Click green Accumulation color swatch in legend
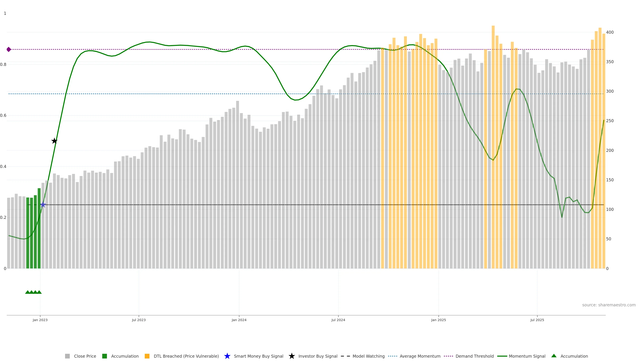 104,356
